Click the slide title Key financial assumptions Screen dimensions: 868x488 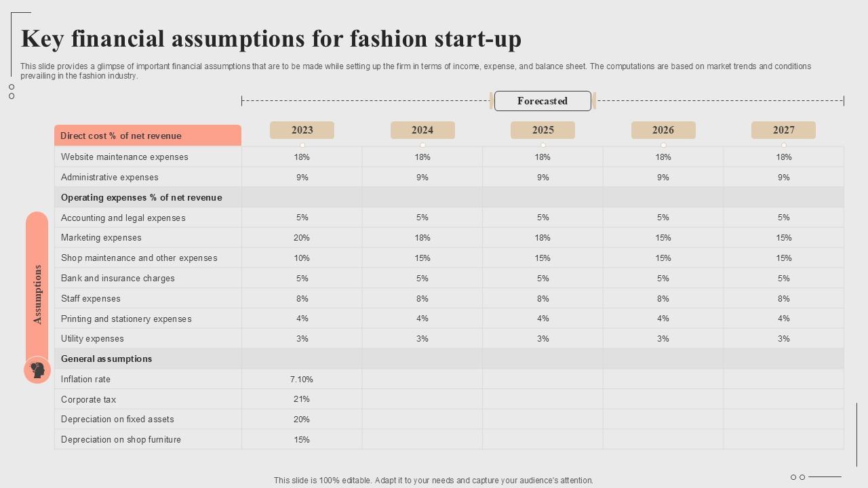[x=271, y=39]
